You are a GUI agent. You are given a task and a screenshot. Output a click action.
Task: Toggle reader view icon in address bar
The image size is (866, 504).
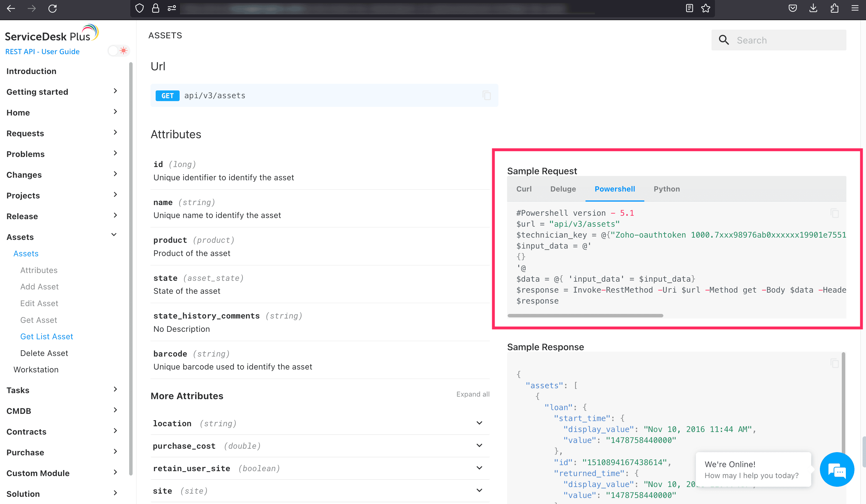(x=689, y=8)
